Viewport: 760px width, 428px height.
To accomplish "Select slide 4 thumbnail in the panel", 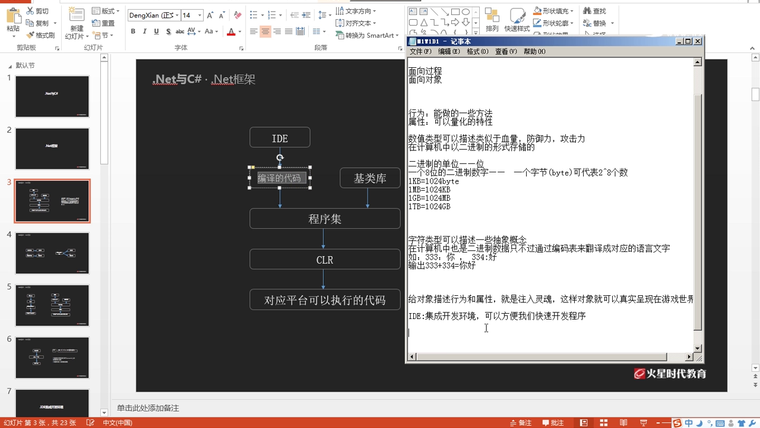I will [x=52, y=253].
